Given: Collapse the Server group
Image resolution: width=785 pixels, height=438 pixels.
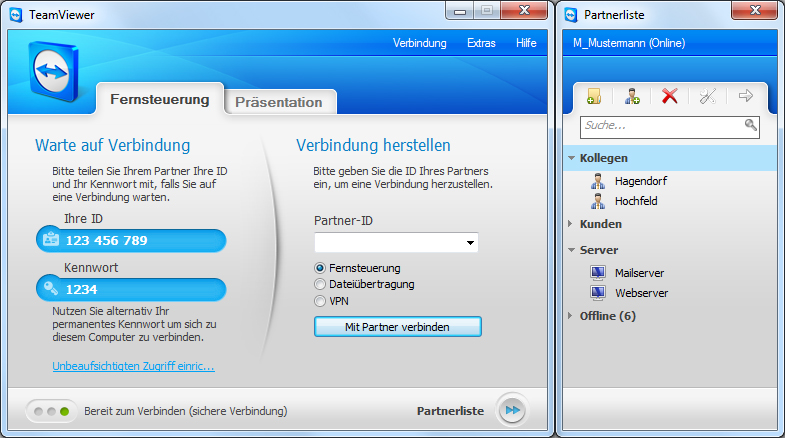Looking at the screenshot, I should 571,250.
